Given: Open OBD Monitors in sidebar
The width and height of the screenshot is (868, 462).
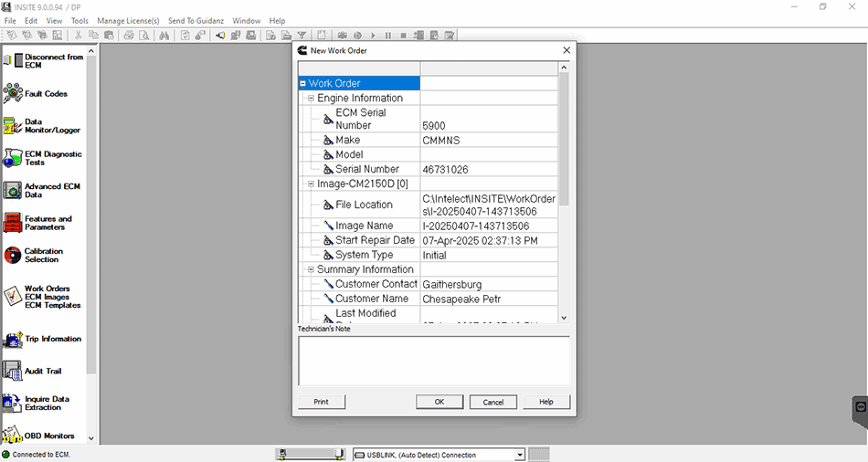Looking at the screenshot, I should (x=38, y=436).
